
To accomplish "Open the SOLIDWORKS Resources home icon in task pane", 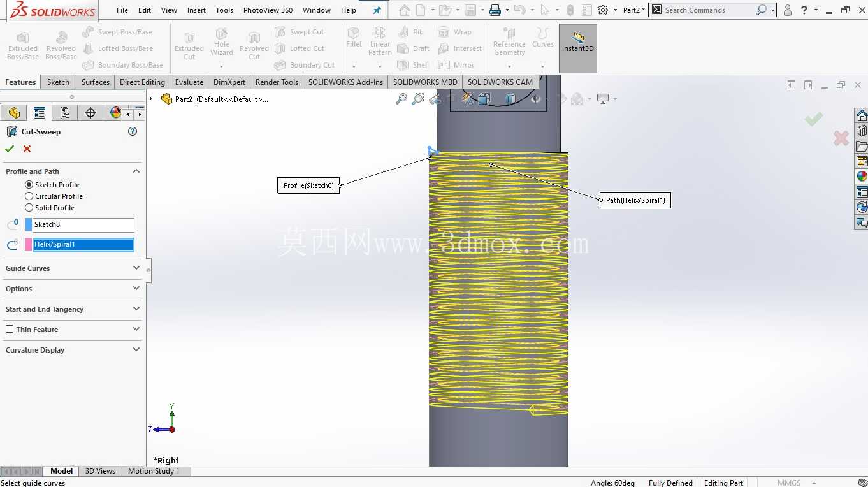I will pos(862,115).
